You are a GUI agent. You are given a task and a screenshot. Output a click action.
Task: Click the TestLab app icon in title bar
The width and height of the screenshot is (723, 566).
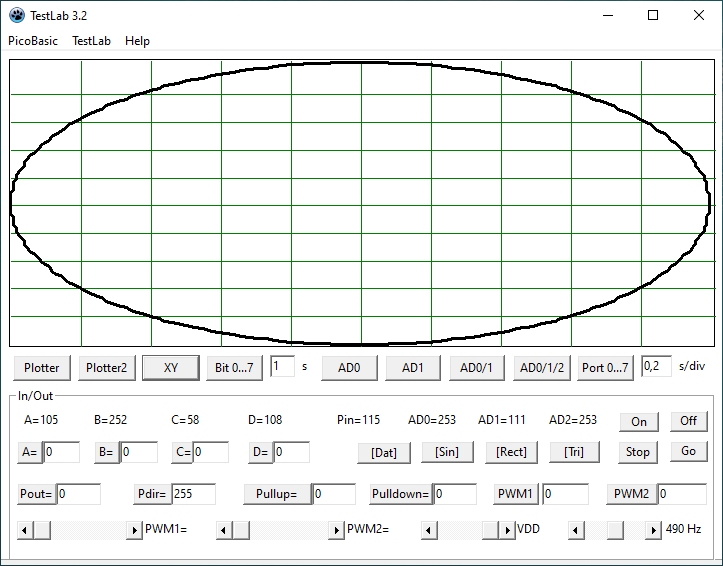[17, 15]
